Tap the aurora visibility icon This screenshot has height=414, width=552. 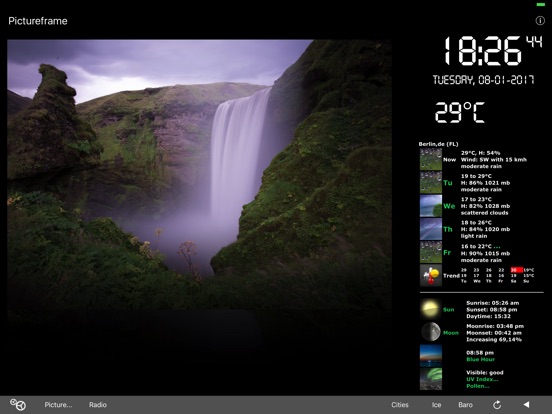tap(431, 379)
